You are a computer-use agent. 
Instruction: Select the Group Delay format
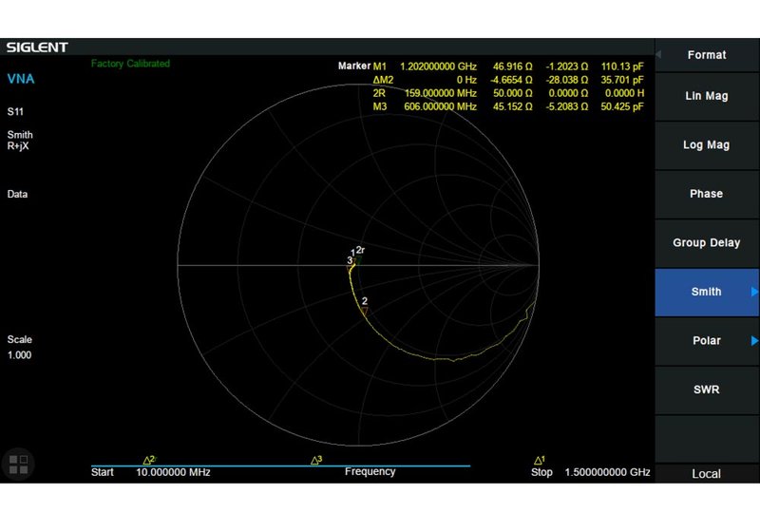click(706, 243)
